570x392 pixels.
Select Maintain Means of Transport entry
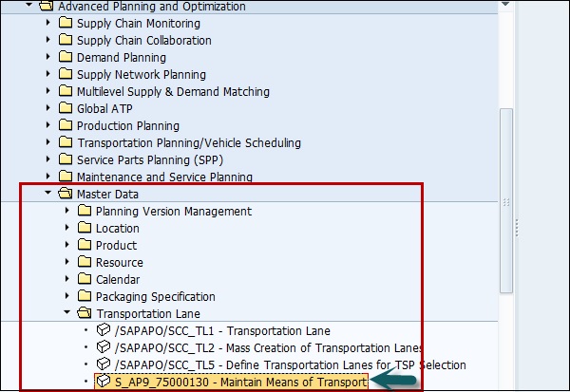tap(240, 383)
